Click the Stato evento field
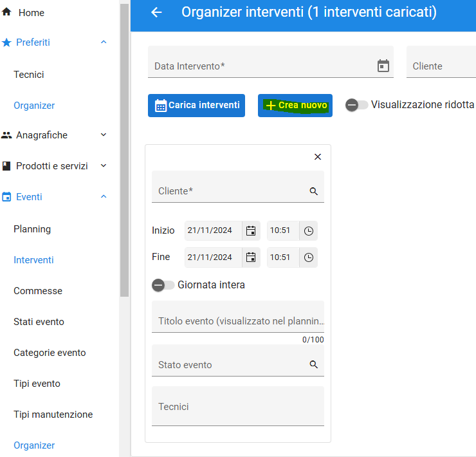The image size is (476, 457). coord(238,360)
